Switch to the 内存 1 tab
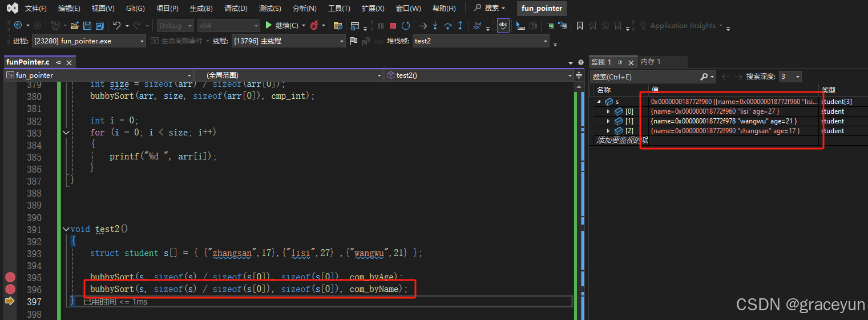This screenshot has height=320, width=868. click(x=651, y=62)
